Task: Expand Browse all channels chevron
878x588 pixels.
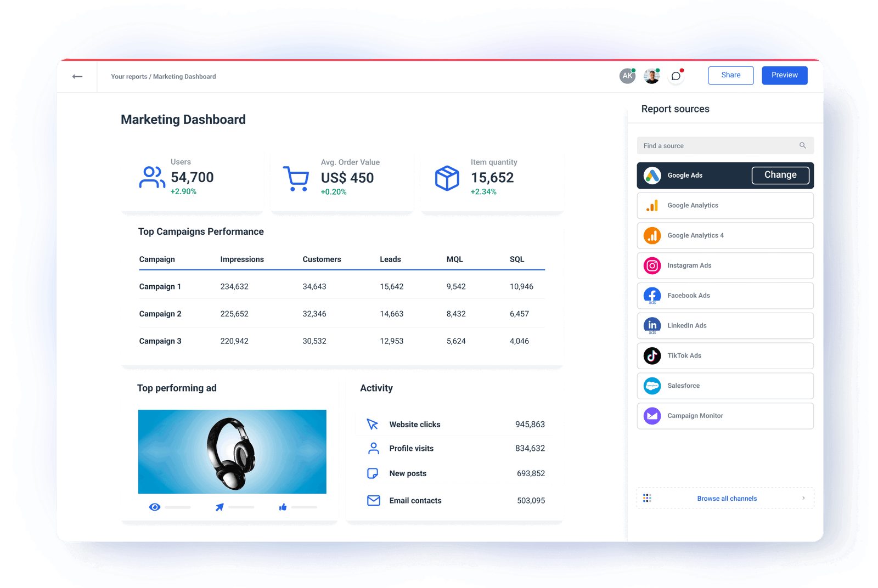Action: coord(803,498)
